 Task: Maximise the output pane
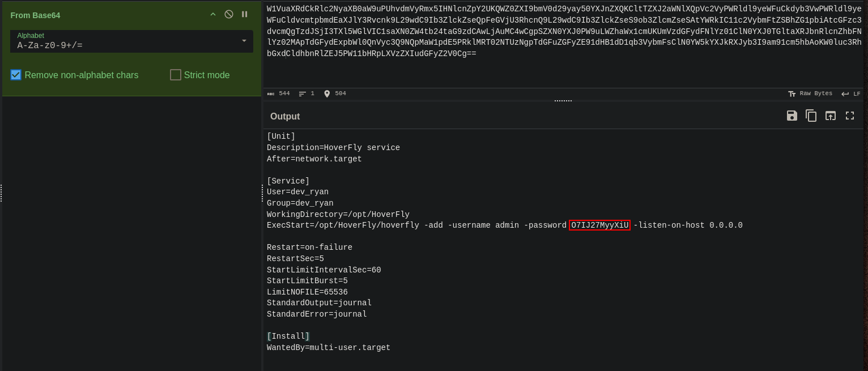(x=850, y=116)
